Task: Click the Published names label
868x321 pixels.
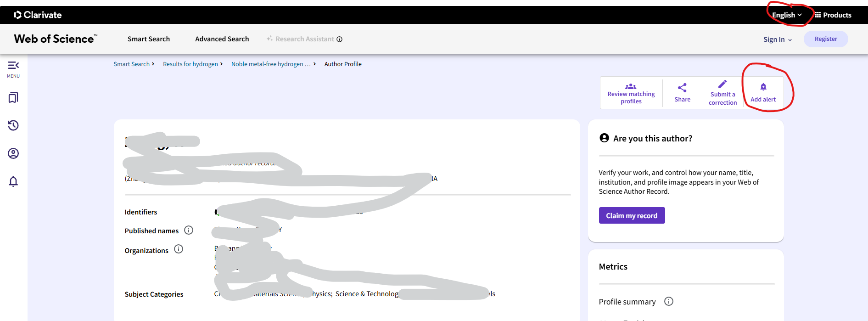Action: (151, 231)
